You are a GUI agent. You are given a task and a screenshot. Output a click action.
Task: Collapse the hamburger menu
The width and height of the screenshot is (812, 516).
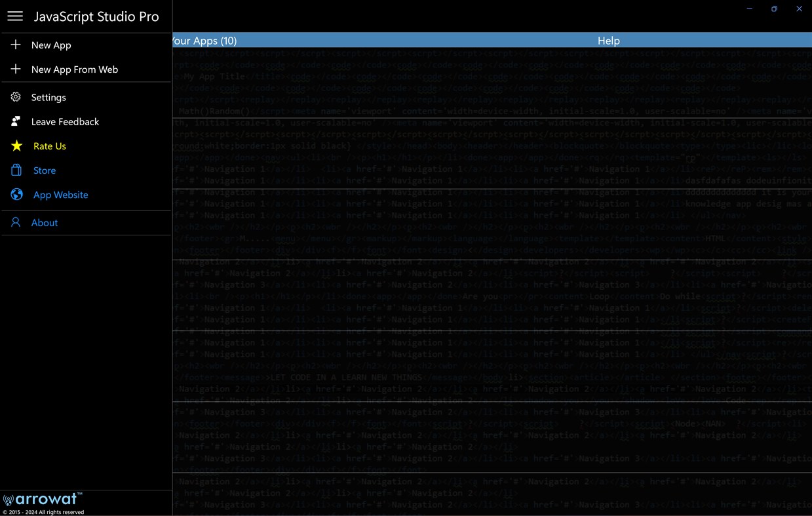point(15,16)
